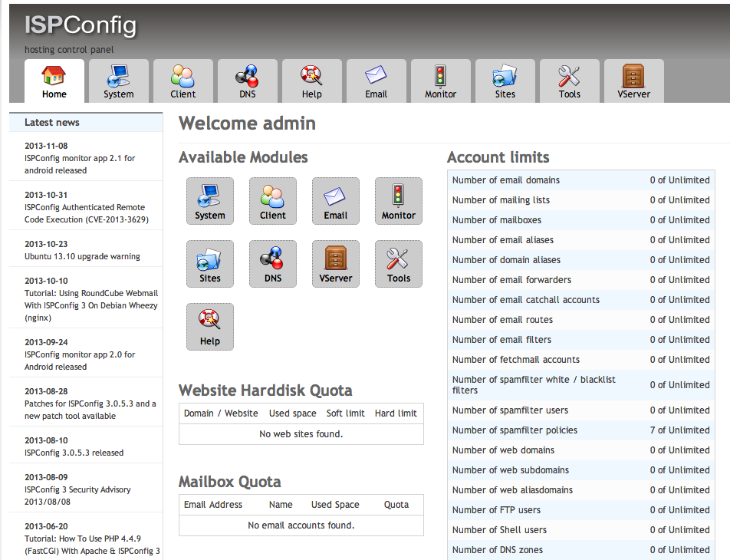Click 'Number of mailing lists' row

[581, 200]
